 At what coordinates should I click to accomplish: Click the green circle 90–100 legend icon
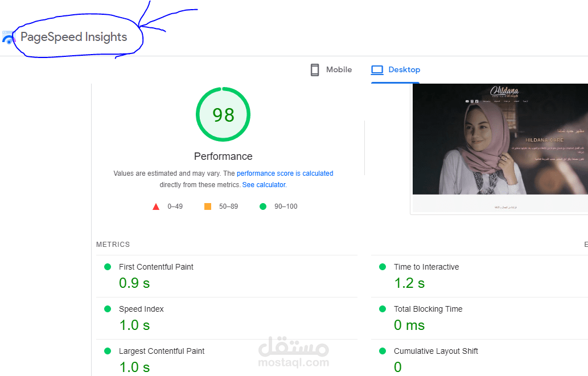click(263, 206)
